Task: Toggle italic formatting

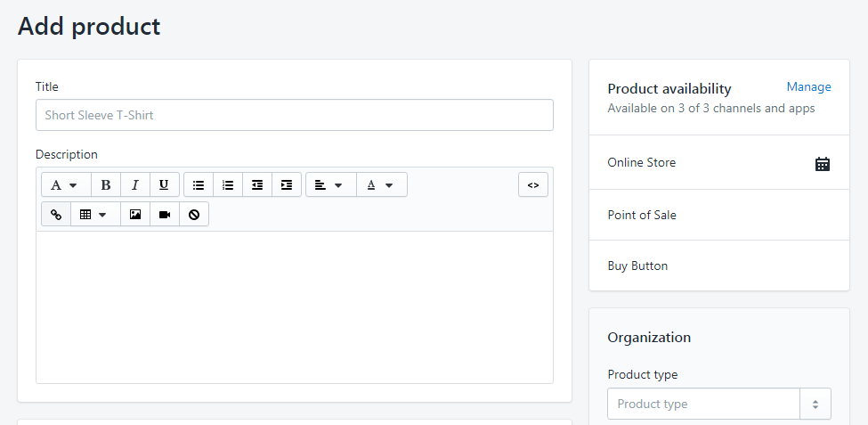Action: pyautogui.click(x=135, y=184)
